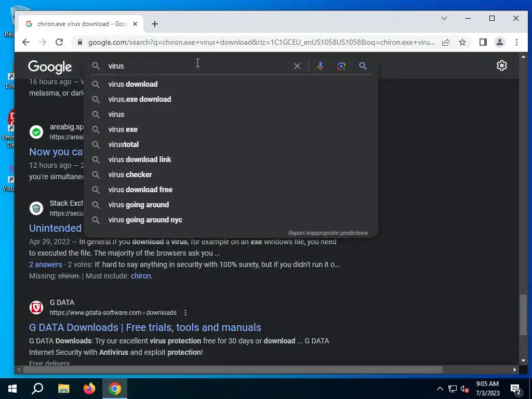Click the horizontal scrollbar thumb
Viewport: 532px width, 399px height.
tap(233, 369)
